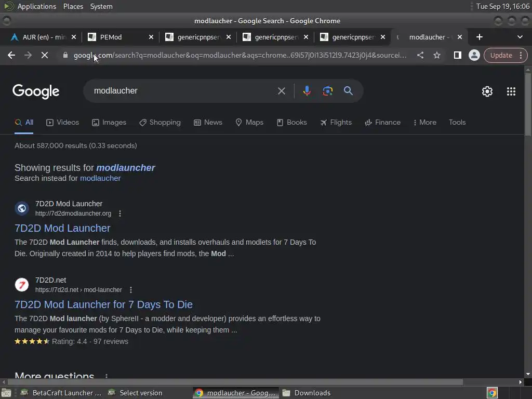Go back to previous page
Image resolution: width=532 pixels, height=399 pixels.
pyautogui.click(x=11, y=55)
